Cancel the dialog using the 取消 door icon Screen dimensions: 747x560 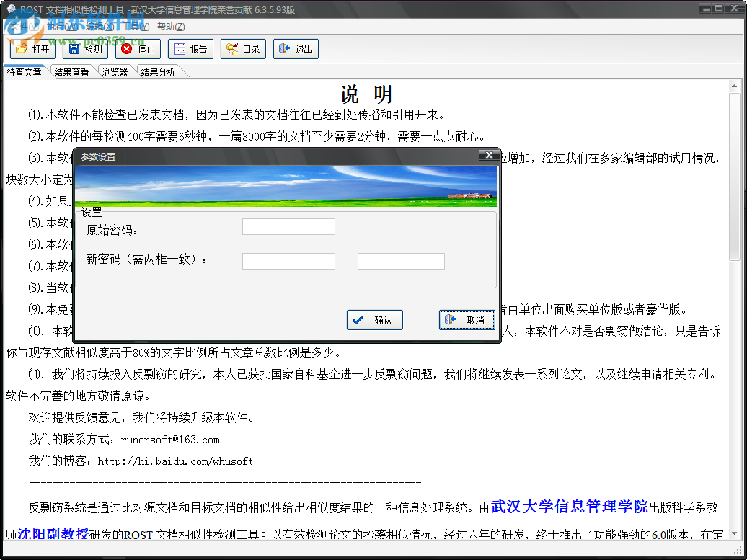[x=467, y=320]
